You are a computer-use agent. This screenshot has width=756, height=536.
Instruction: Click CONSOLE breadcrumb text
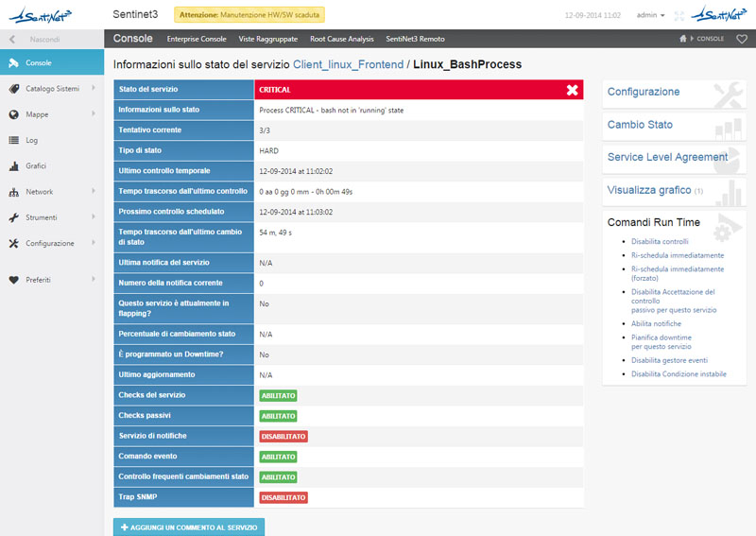[711, 39]
